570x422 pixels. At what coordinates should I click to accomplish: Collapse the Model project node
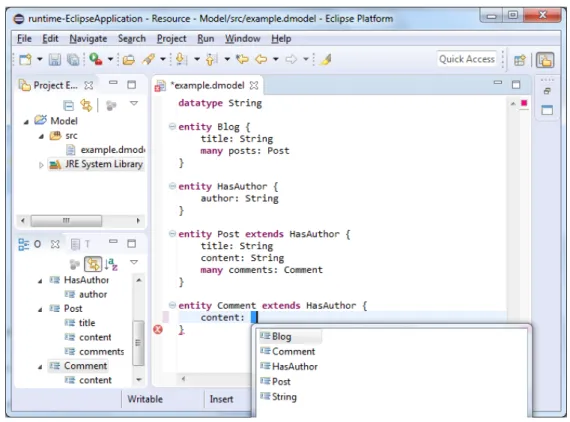[x=26, y=122]
